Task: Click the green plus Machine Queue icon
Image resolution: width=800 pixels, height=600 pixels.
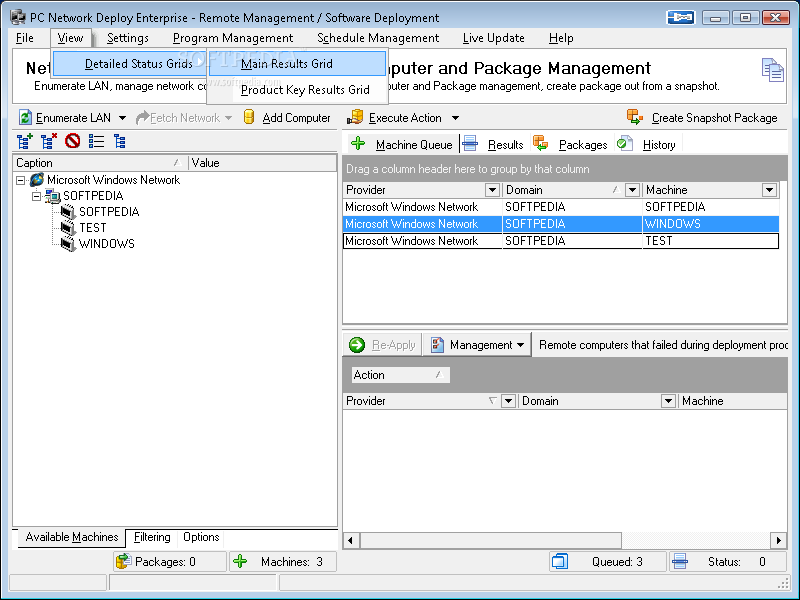Action: pos(358,143)
